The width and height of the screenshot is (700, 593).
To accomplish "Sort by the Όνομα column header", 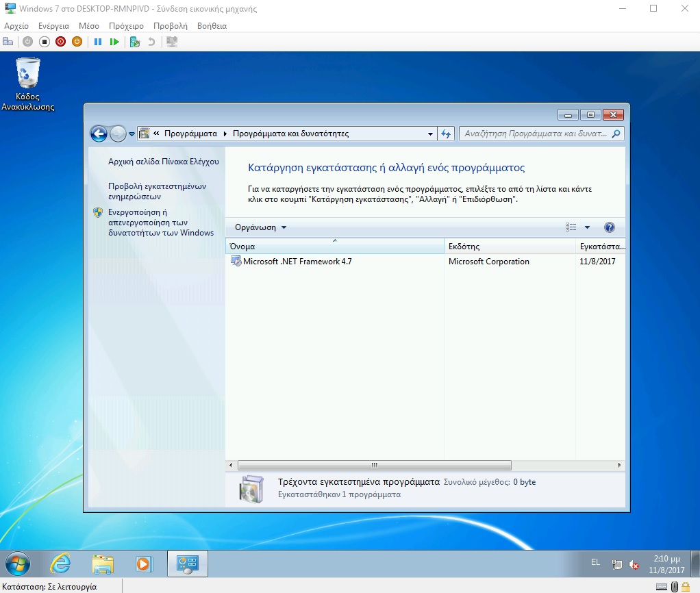I will click(x=335, y=247).
